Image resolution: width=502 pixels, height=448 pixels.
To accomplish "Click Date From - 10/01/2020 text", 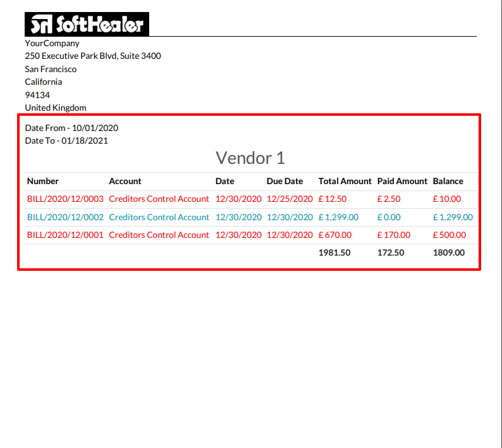I will coord(71,128).
